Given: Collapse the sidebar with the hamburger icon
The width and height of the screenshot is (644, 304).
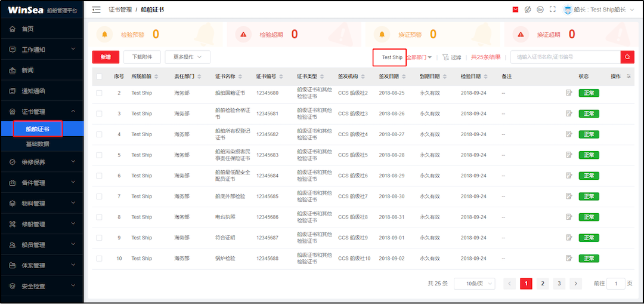Looking at the screenshot, I should 97,10.
